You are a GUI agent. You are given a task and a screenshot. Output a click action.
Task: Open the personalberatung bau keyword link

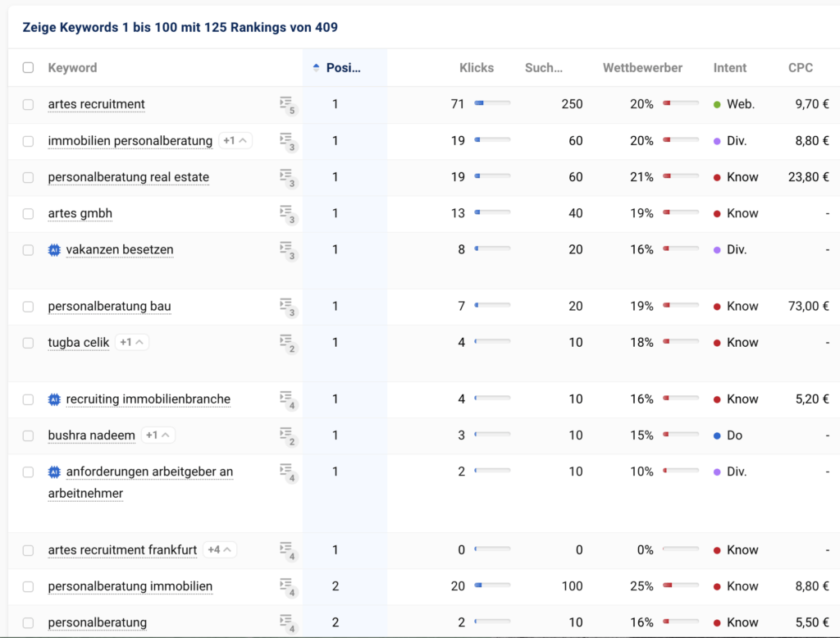109,306
